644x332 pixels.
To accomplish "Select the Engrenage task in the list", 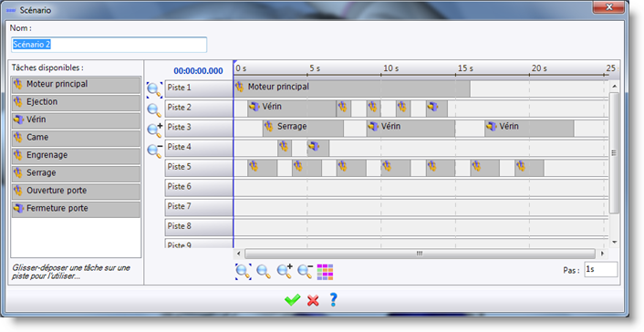I will click(x=76, y=155).
